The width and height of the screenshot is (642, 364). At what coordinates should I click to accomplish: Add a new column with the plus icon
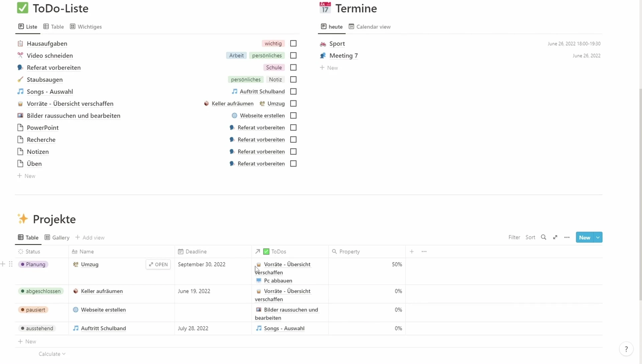(412, 251)
